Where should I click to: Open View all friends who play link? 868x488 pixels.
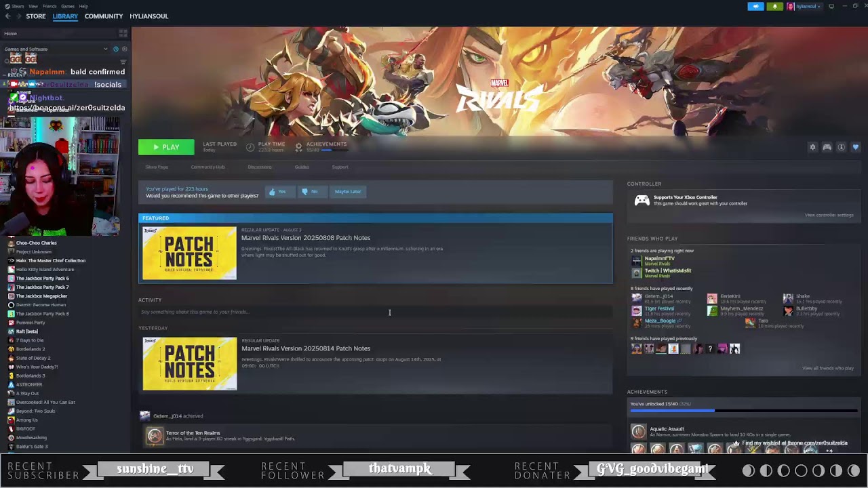[x=827, y=368]
